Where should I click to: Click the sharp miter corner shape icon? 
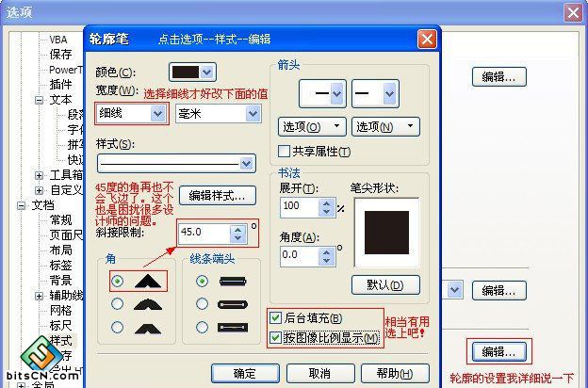click(148, 282)
